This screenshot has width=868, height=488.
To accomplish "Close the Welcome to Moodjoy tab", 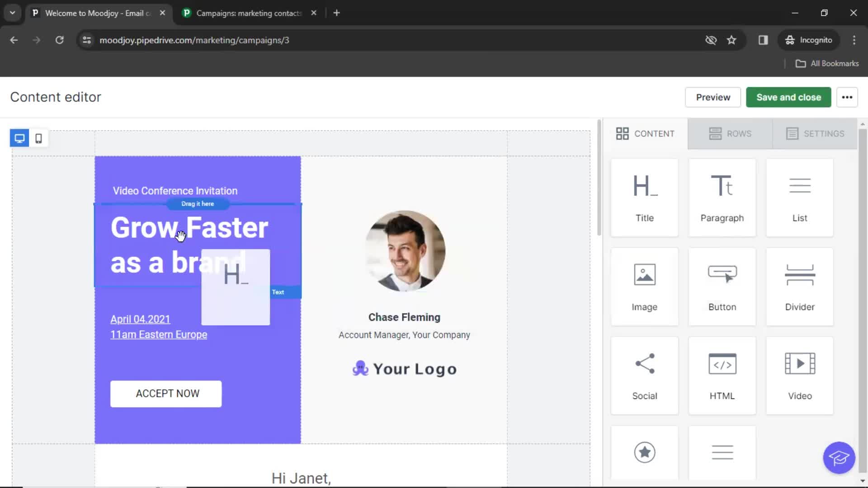I will click(x=162, y=13).
